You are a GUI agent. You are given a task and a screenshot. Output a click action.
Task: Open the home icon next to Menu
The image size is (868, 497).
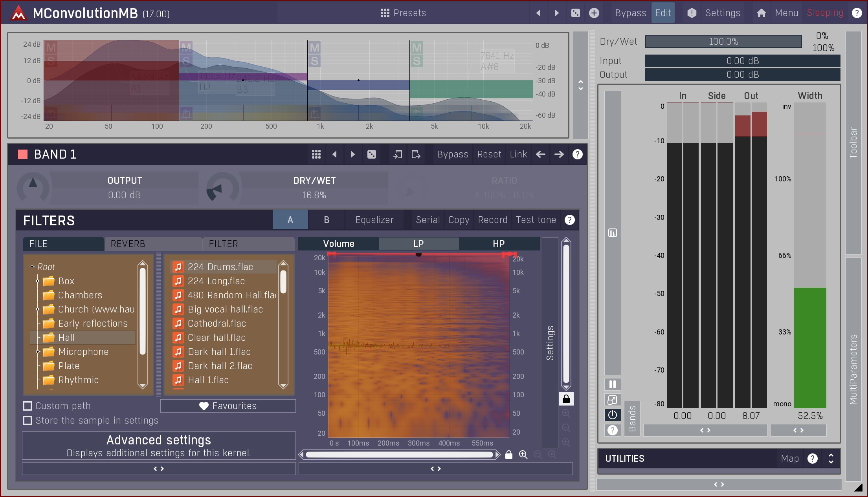click(x=761, y=13)
